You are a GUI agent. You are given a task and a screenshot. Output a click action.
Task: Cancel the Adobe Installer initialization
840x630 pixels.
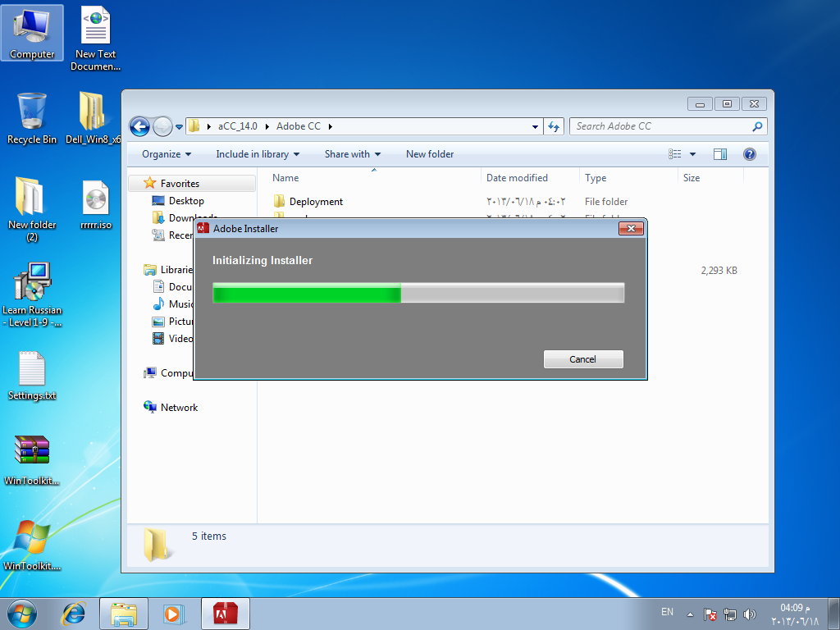tap(583, 359)
